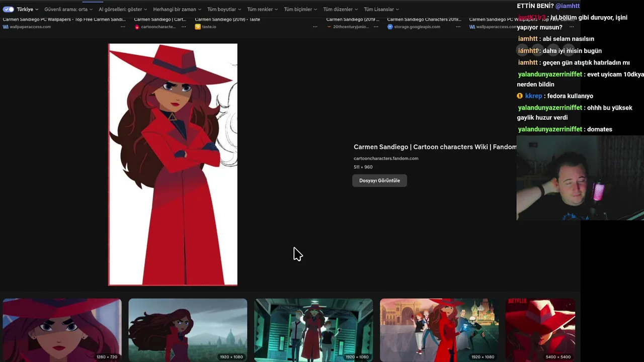Open the AI görselleri: göster dropdown
The width and height of the screenshot is (644, 362).
point(123,9)
